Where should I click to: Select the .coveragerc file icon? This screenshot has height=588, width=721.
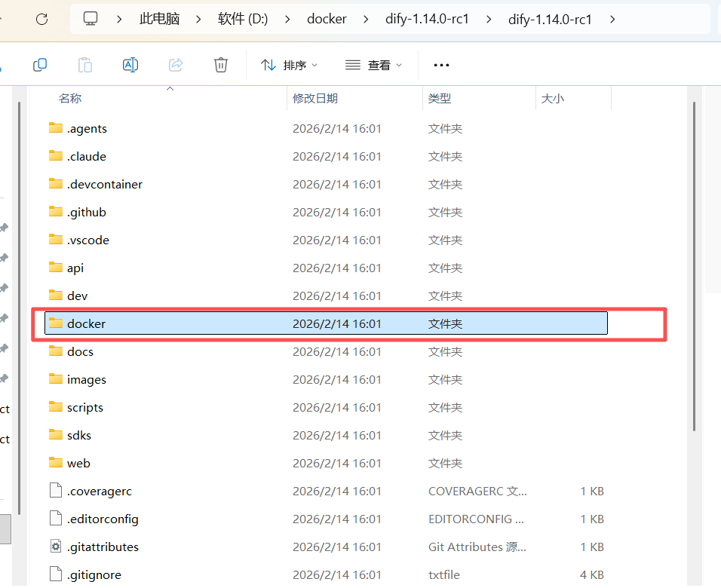point(56,491)
